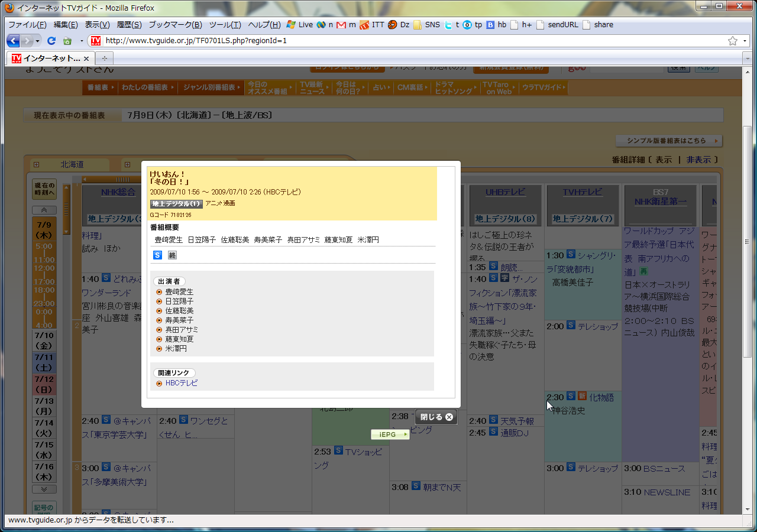Click the S icon next to 1:30 シャングリ・ラ
This screenshot has width=757, height=532.
(x=571, y=254)
